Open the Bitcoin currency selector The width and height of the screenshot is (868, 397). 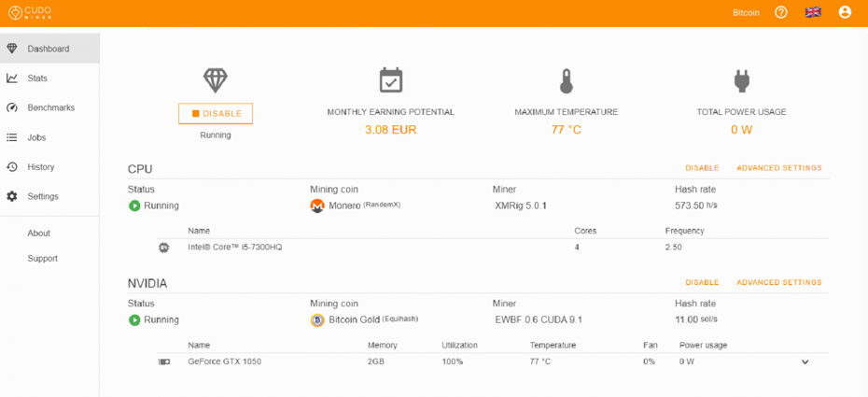coord(746,13)
